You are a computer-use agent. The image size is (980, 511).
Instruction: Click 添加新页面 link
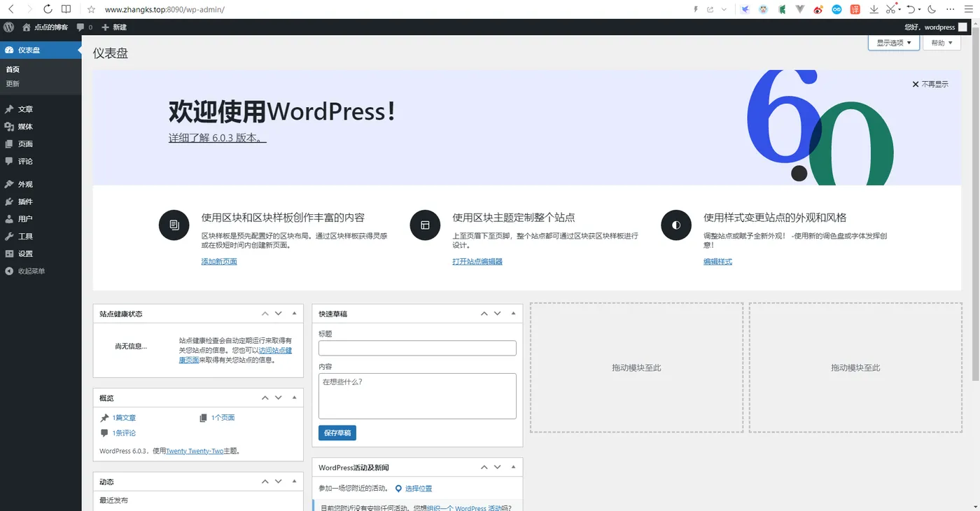219,262
